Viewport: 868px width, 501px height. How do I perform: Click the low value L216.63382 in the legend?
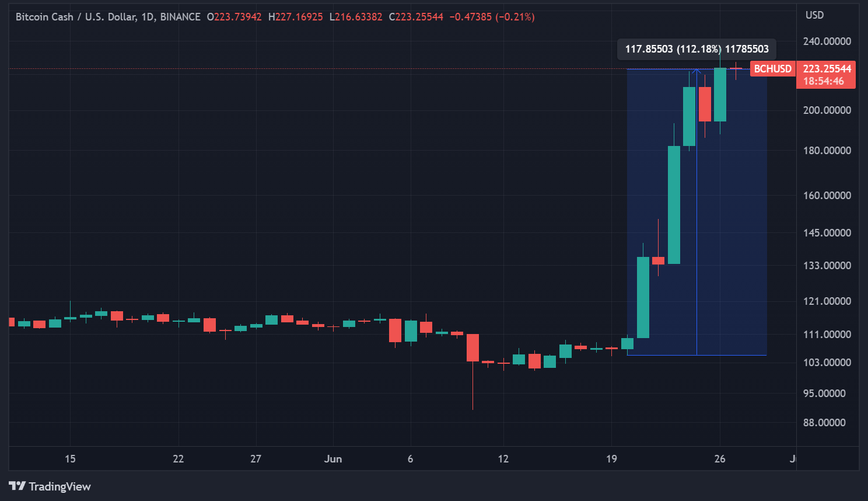(358, 17)
